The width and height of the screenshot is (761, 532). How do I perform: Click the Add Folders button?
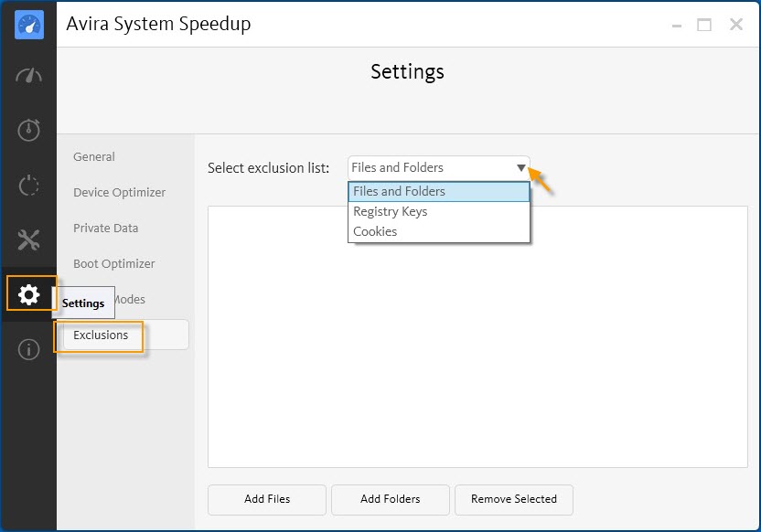click(x=391, y=499)
